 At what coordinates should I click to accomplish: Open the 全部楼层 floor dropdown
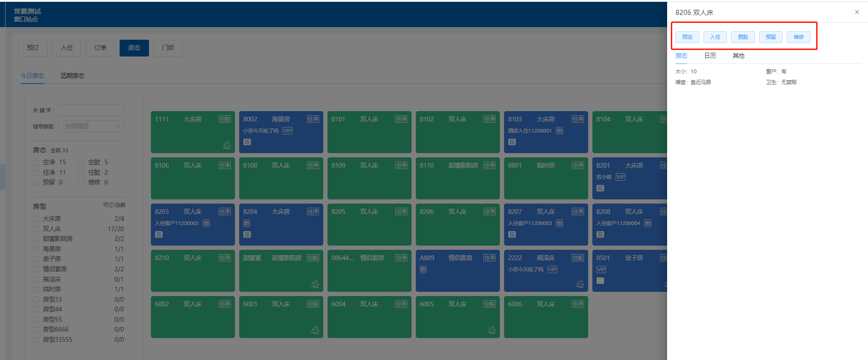pos(92,126)
